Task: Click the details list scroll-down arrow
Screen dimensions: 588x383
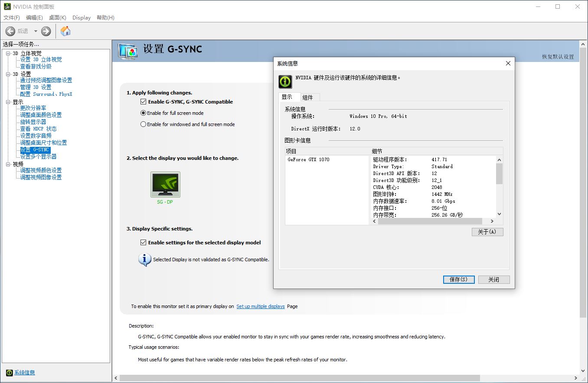Action: pyautogui.click(x=499, y=214)
